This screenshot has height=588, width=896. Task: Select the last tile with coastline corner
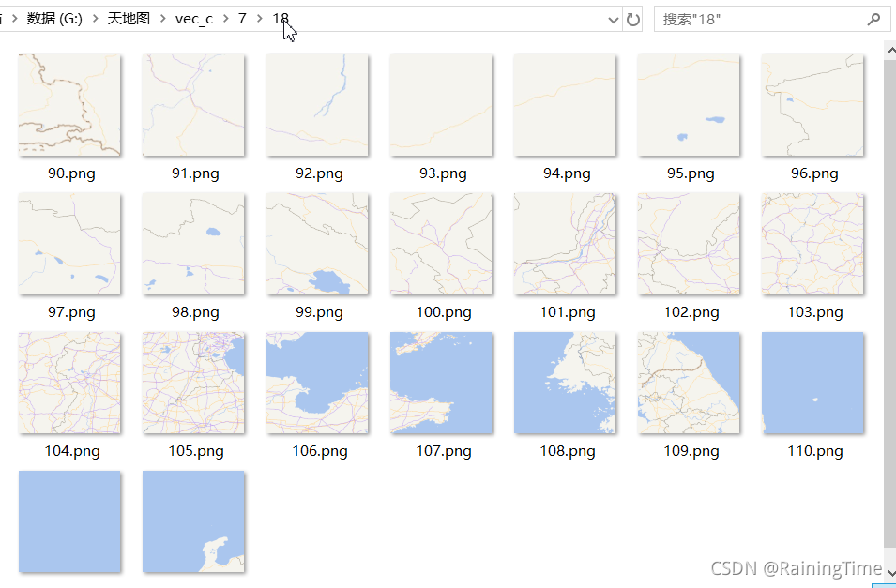(193, 521)
